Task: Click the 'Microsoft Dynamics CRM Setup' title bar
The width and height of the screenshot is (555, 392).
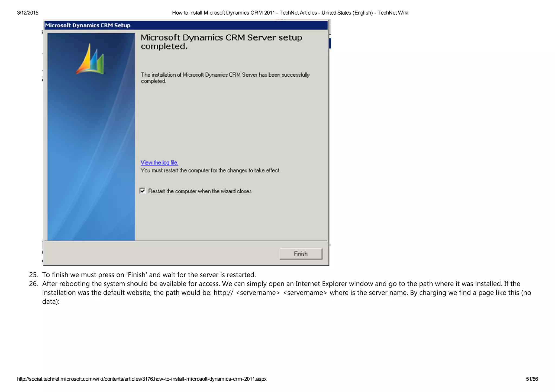Action: tap(186, 25)
